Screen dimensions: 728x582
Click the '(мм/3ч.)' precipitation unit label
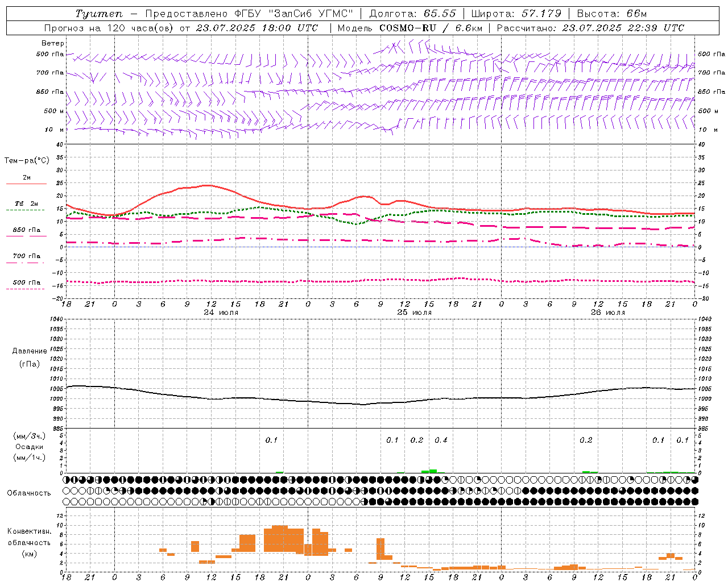(30, 436)
